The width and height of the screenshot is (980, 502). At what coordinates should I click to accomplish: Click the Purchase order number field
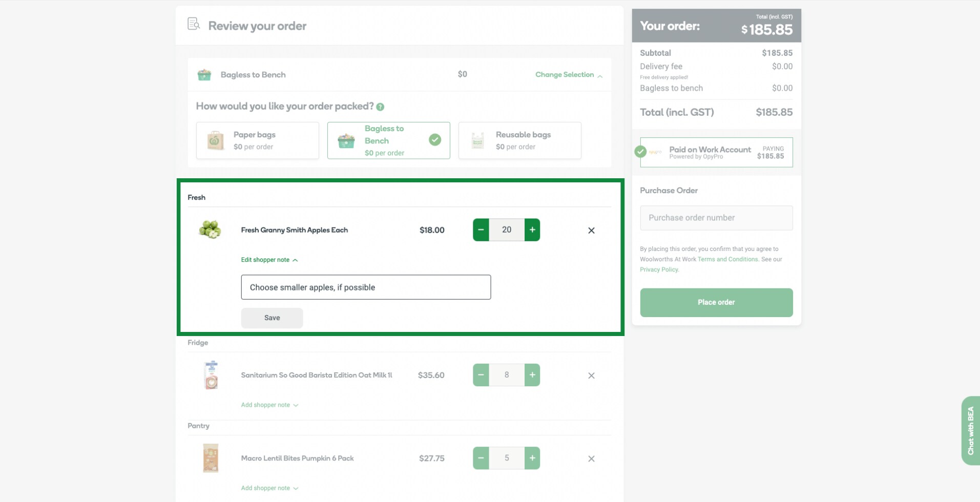716,218
